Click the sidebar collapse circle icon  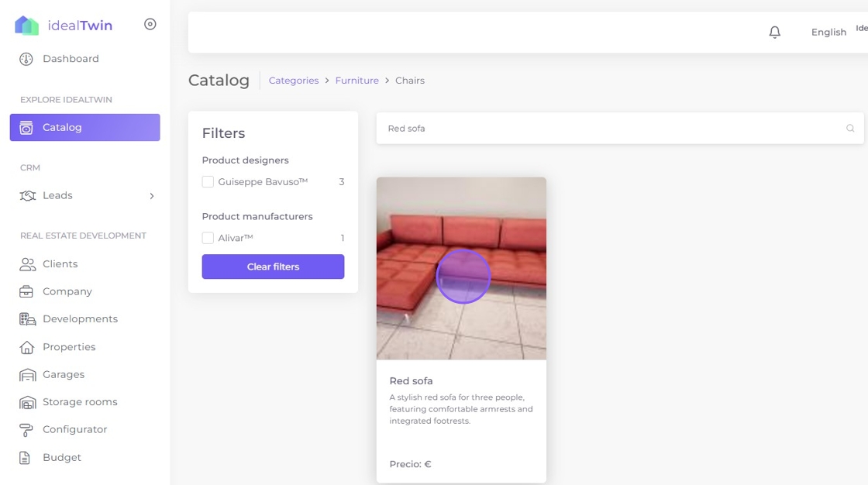click(150, 24)
